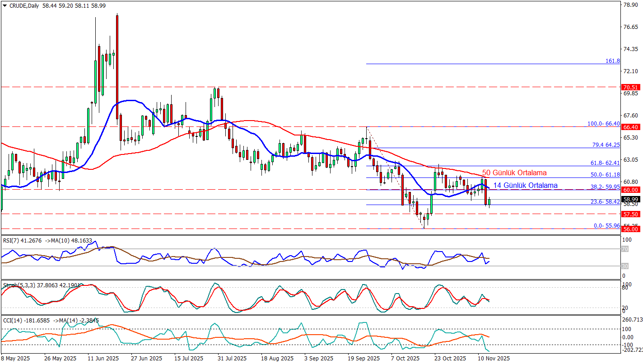This screenshot has width=643, height=364.
Task: Click the red 57.50 price tag
Action: click(x=630, y=214)
